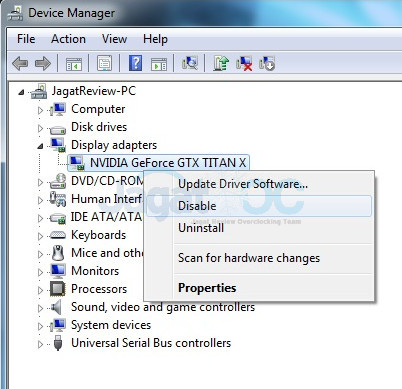Click the Disk drives category icon
Screen dimensions: 402x389
click(x=57, y=129)
